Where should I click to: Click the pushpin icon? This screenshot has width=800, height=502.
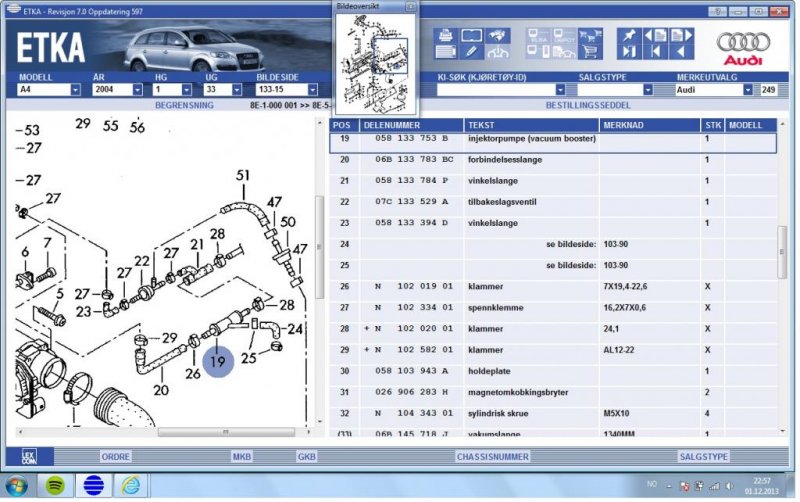628,36
